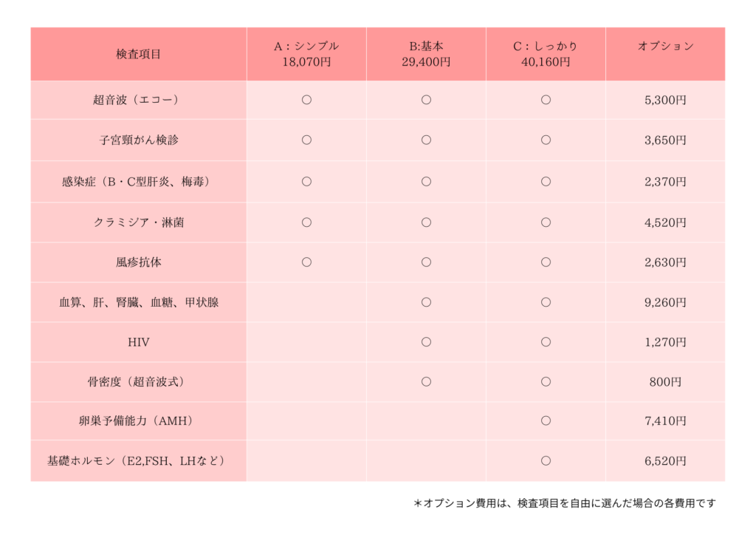
Task: Click the クラミジア・淋菌 circle under A：シンプル
Action: pyautogui.click(x=306, y=222)
